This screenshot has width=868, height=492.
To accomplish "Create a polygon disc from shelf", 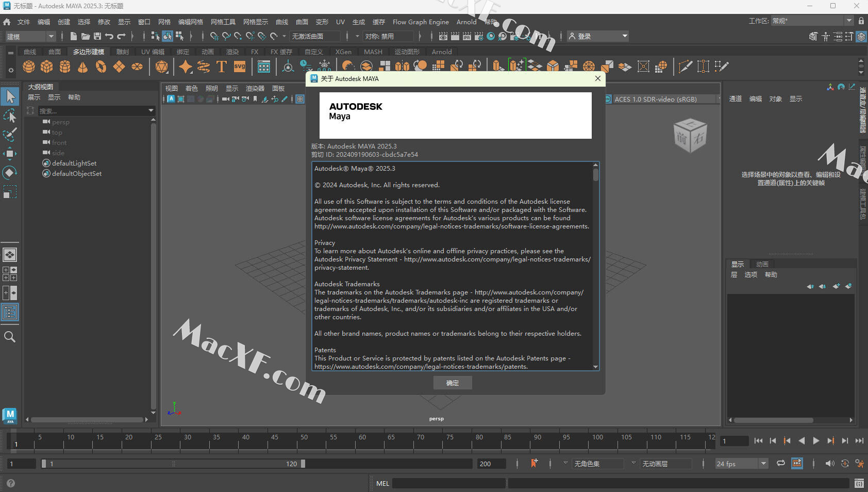I will point(137,67).
